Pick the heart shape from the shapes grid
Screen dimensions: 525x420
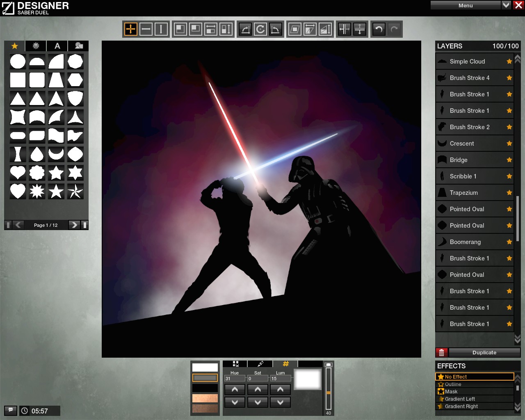(18, 173)
